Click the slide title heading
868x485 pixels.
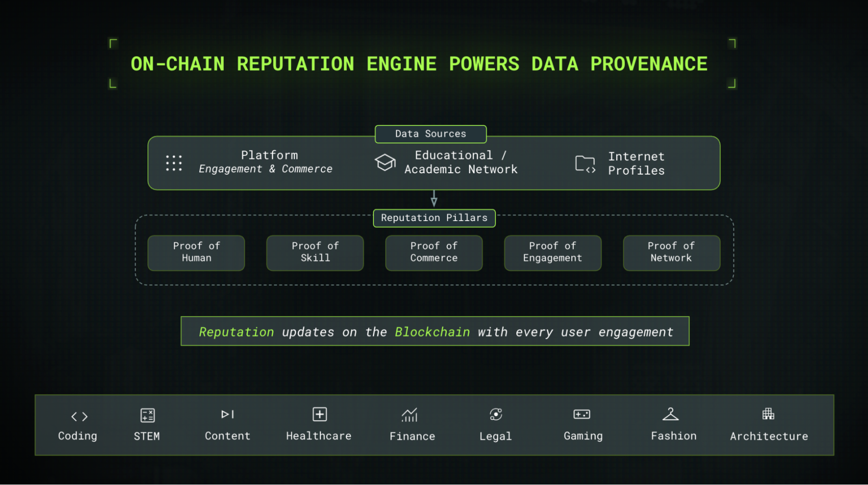(x=419, y=64)
